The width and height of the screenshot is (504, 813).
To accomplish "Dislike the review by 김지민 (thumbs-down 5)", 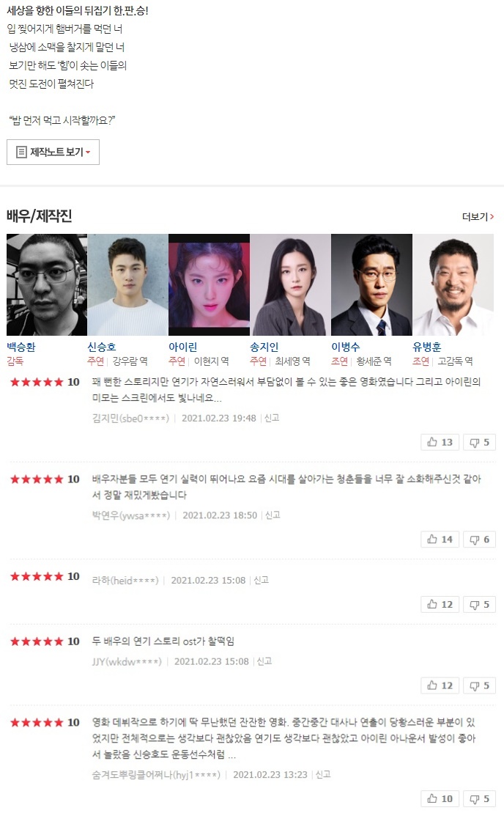I will [x=479, y=442].
